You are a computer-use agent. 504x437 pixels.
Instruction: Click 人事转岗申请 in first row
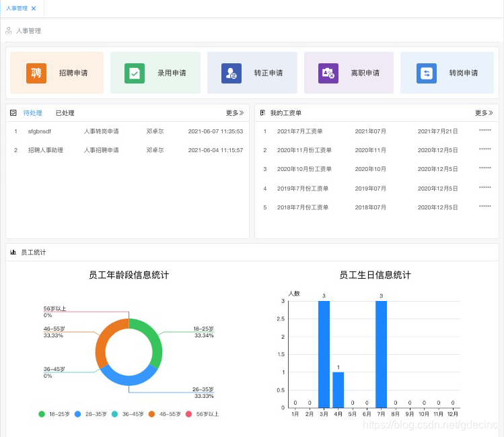[x=101, y=131]
